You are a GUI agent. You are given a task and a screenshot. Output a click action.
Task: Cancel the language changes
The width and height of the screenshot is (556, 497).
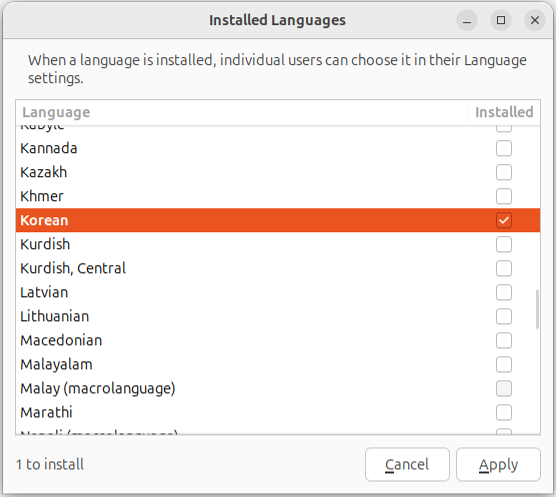pyautogui.click(x=407, y=464)
